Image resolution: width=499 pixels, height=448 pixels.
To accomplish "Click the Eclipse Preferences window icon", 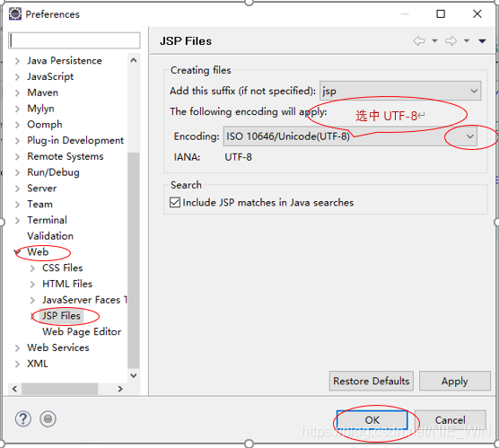I will [15, 14].
